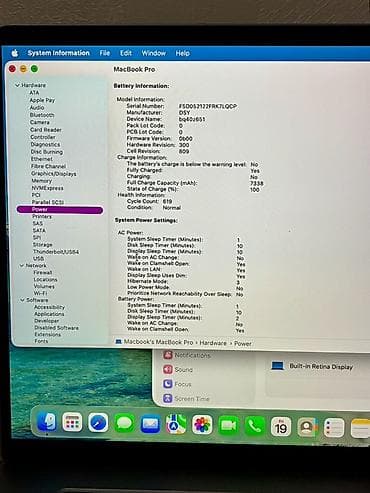370x493 pixels.
Task: Select Ethernet in the sidebar
Action: click(x=42, y=159)
